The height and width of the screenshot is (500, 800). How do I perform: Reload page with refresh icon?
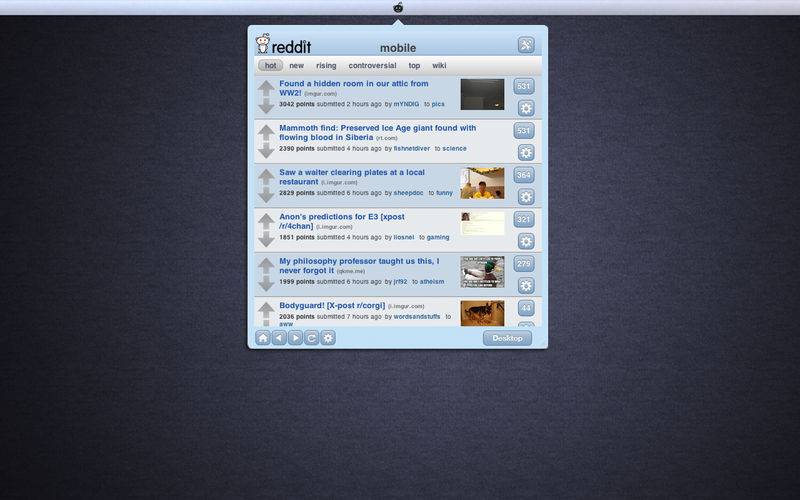point(312,338)
